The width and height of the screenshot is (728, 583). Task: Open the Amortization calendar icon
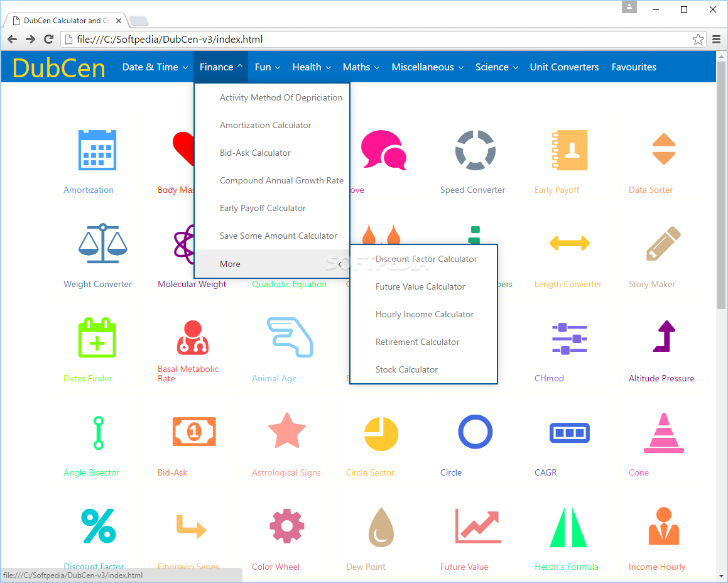tap(97, 150)
